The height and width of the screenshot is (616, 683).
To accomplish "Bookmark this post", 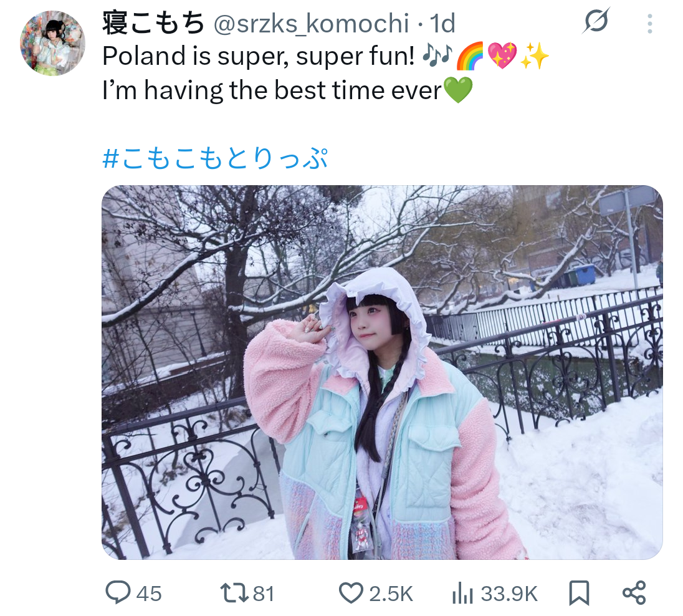I will tap(580, 594).
